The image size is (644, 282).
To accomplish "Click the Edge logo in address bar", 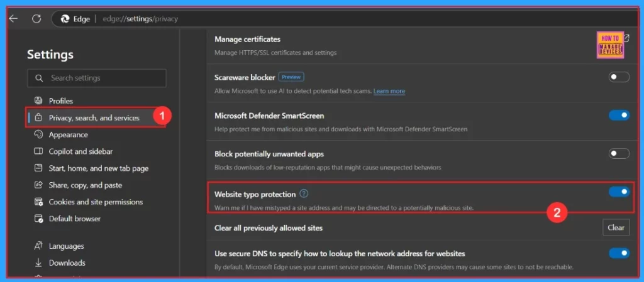I will coord(65,19).
